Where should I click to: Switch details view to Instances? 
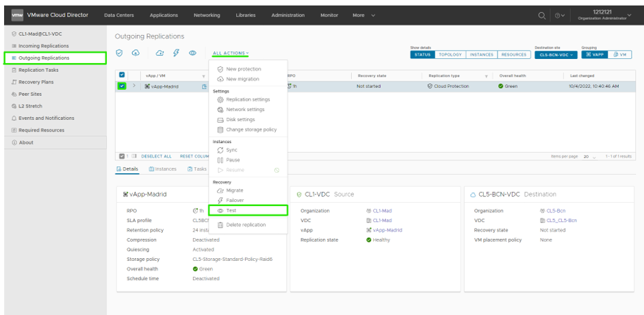[x=481, y=55]
